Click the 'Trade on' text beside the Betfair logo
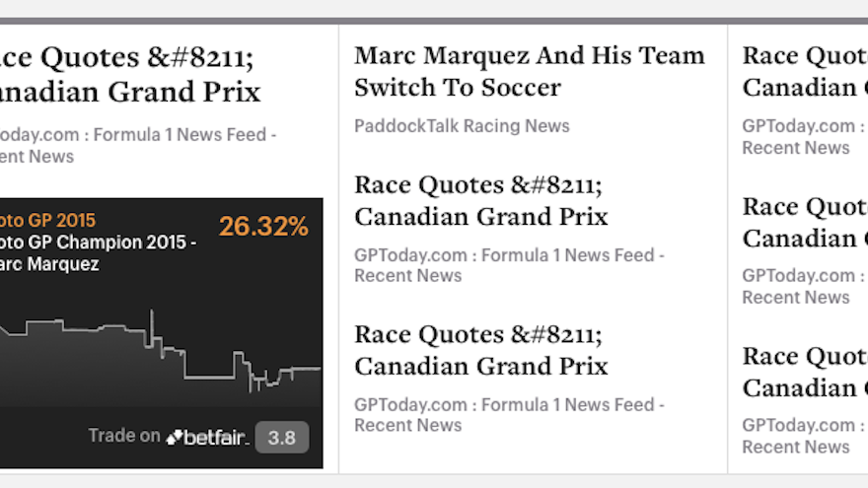This screenshot has height=488, width=868. tap(123, 436)
